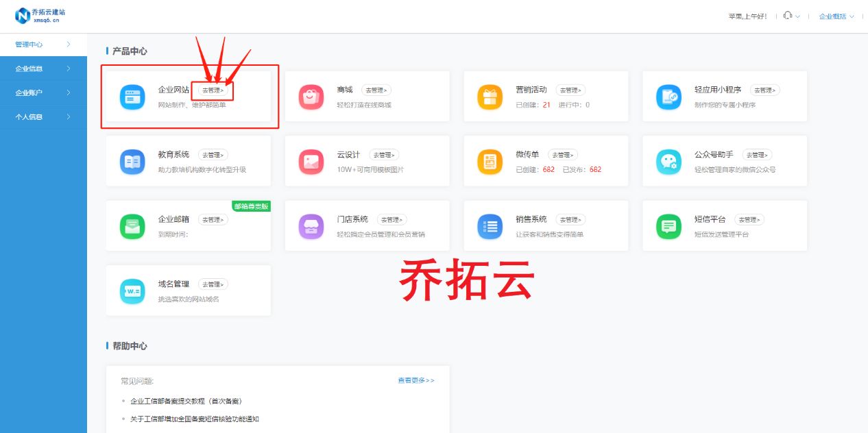Open the 营销活动 gift icon
This screenshot has width=868, height=433.
click(x=490, y=96)
